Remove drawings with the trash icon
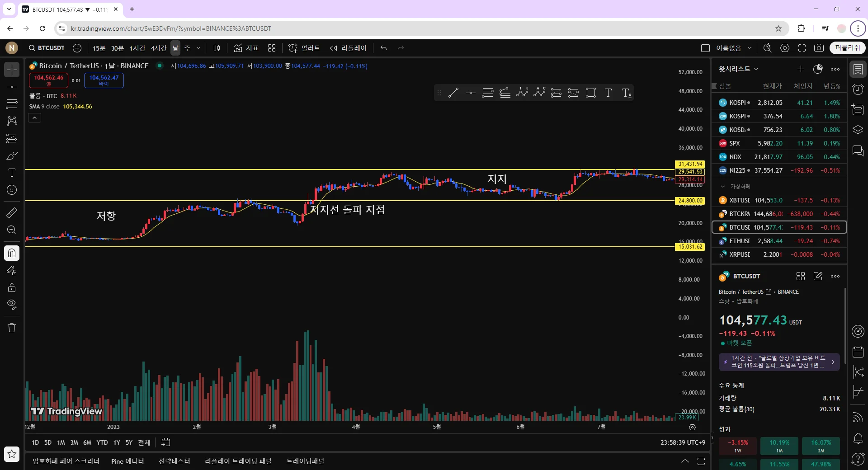This screenshot has height=470, width=868. coord(12,328)
